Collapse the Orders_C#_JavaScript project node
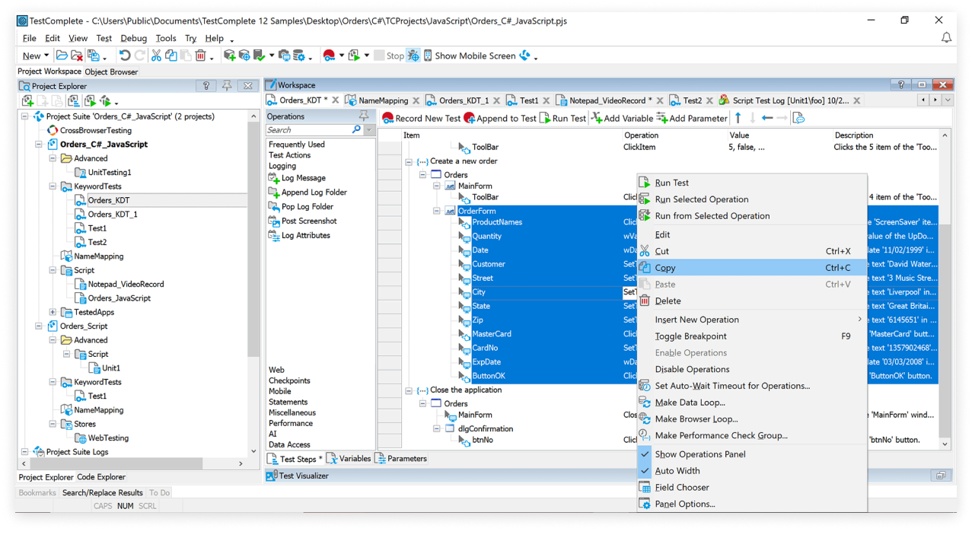This screenshot has width=972, height=560. (39, 145)
